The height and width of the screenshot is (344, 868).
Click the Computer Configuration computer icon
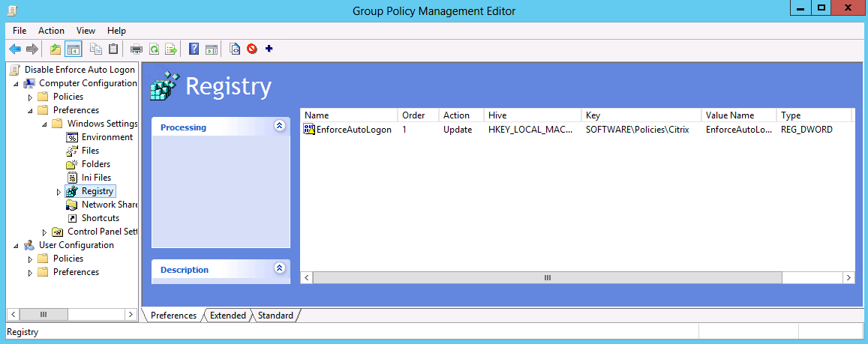(29, 83)
